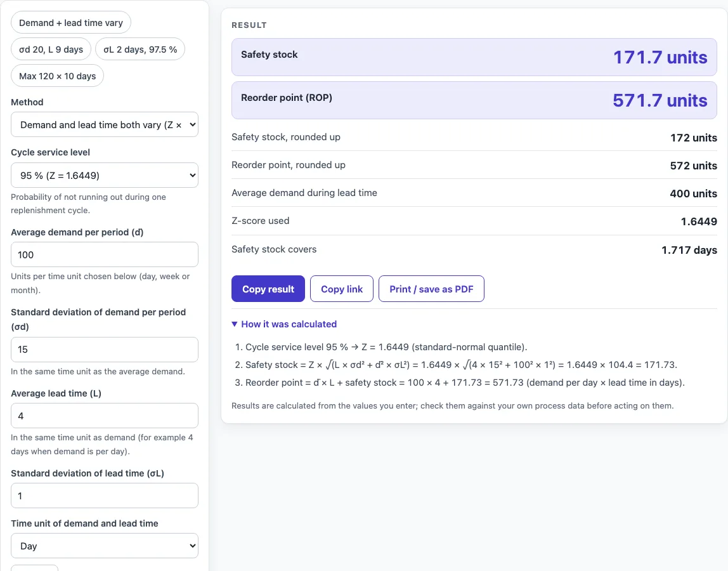Apply the 'σd 20, L 9 days' preset
This screenshot has height=571, width=728.
coord(51,49)
